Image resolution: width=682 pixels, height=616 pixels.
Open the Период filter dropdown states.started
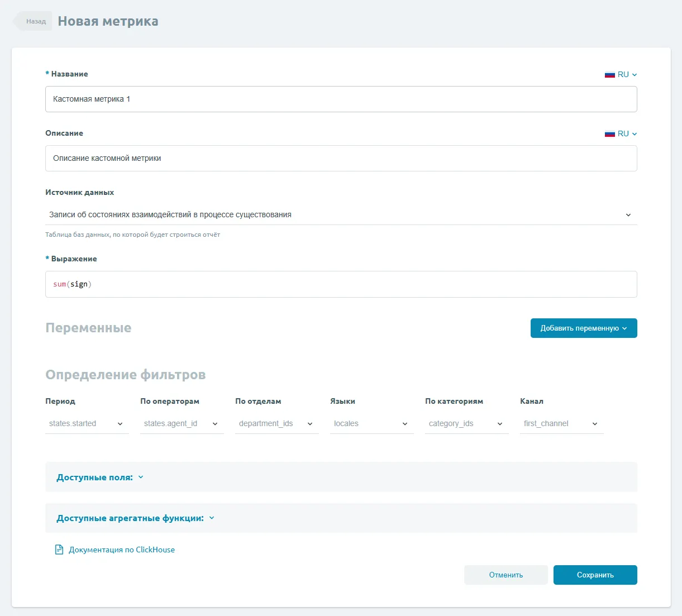tap(87, 424)
